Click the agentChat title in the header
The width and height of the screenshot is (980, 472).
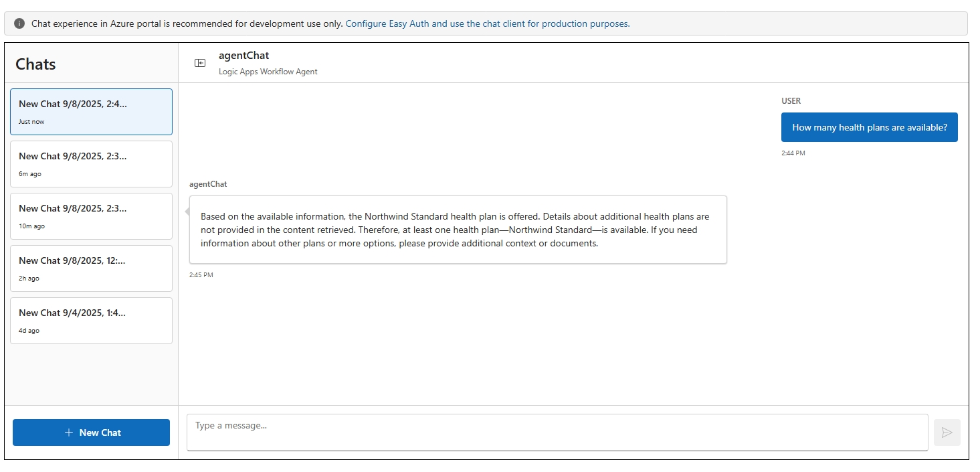pyautogui.click(x=243, y=56)
